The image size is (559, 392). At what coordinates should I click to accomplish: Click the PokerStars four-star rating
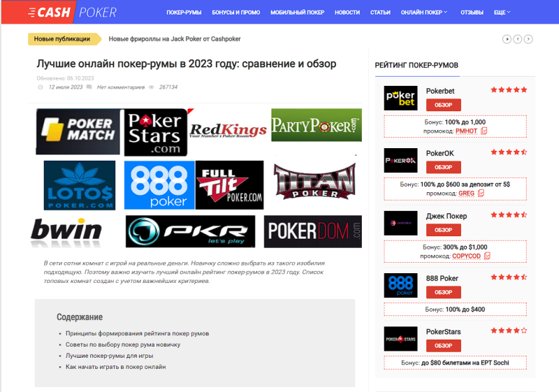[x=509, y=331]
